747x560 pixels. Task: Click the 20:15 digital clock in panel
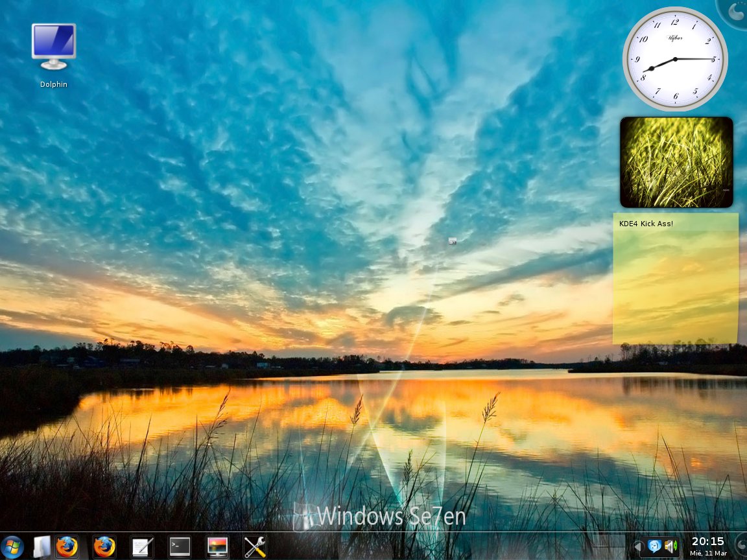click(x=707, y=546)
